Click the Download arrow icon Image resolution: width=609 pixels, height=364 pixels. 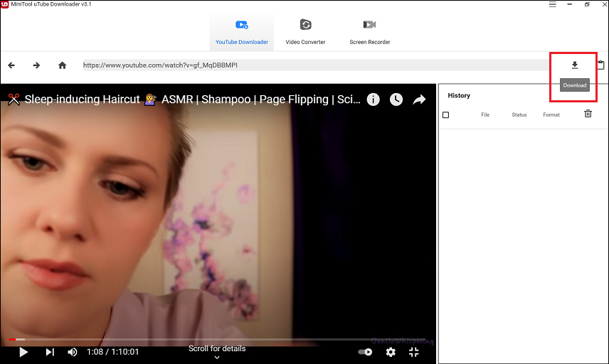point(574,65)
